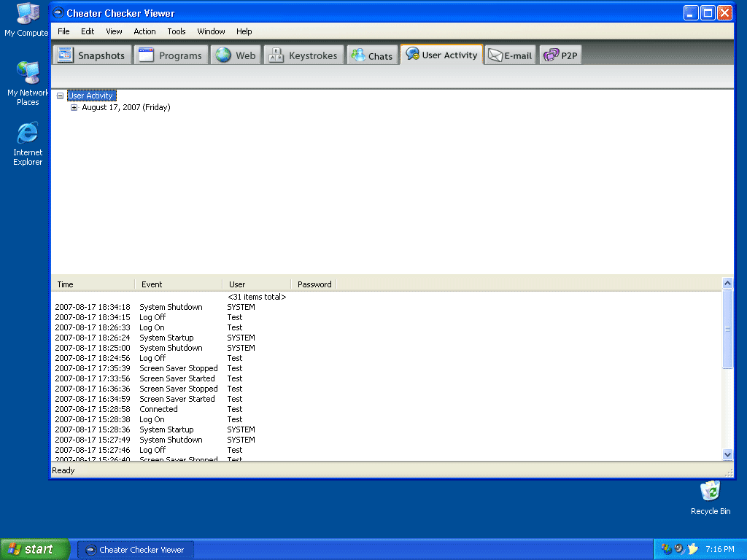
Task: Collapse the User Activity tree root
Action: tap(61, 96)
